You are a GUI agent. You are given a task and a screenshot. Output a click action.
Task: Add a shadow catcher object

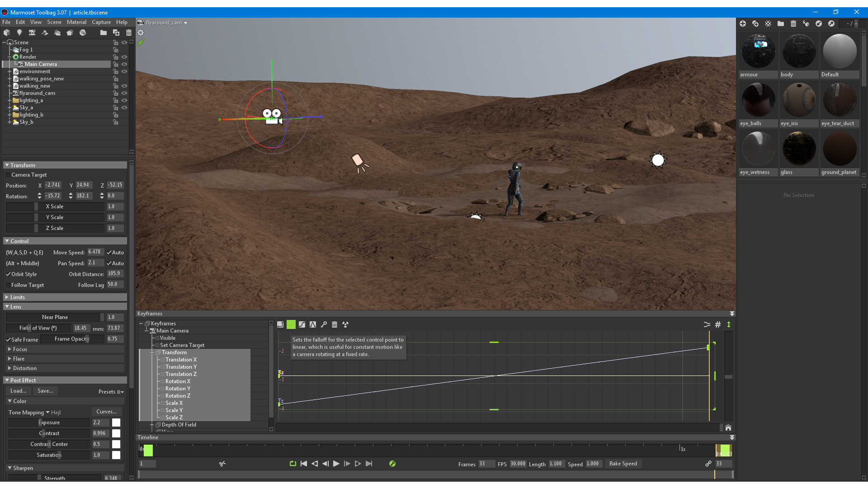pyautogui.click(x=45, y=33)
